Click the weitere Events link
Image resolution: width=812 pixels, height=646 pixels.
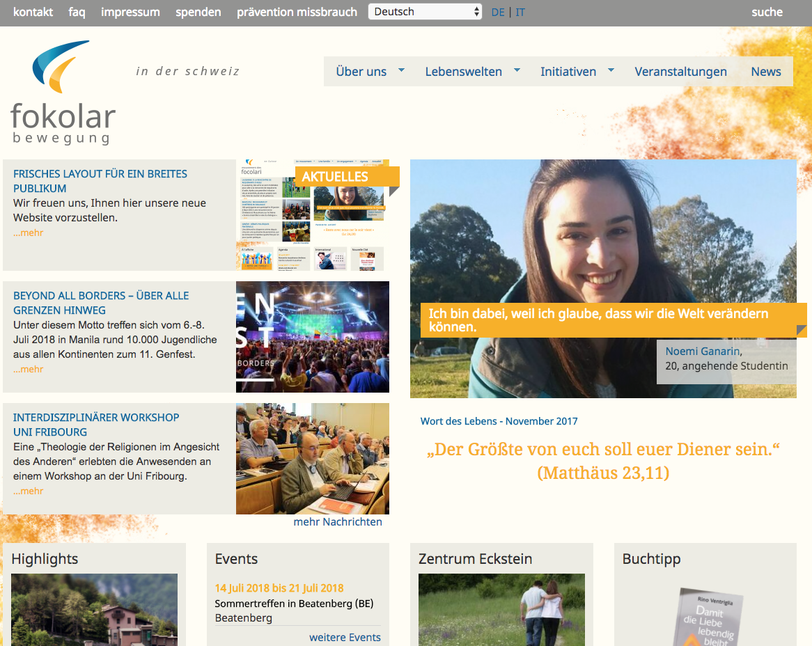coord(345,637)
